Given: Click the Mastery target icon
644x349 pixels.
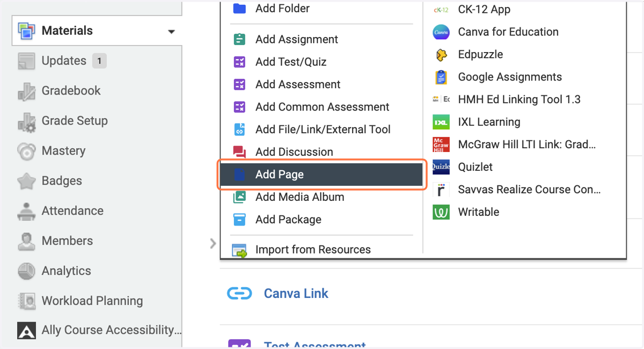Looking at the screenshot, I should [26, 151].
